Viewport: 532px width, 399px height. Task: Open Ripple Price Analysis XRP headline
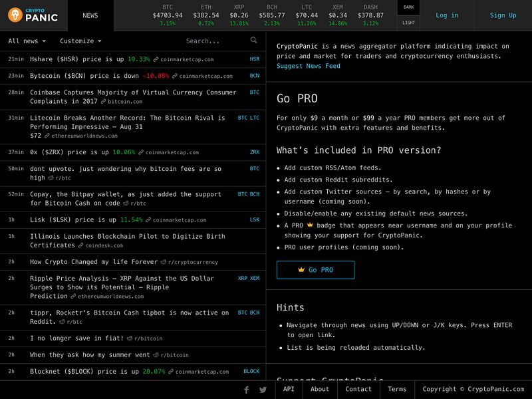(122, 287)
